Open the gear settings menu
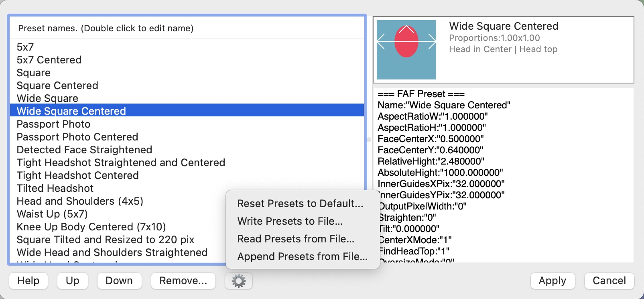 (x=239, y=281)
